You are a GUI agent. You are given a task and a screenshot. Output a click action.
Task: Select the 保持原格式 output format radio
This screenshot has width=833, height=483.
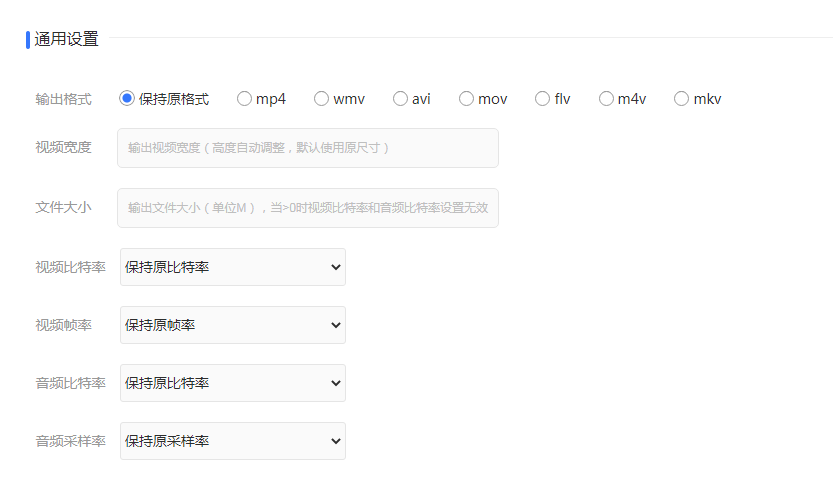[x=127, y=98]
